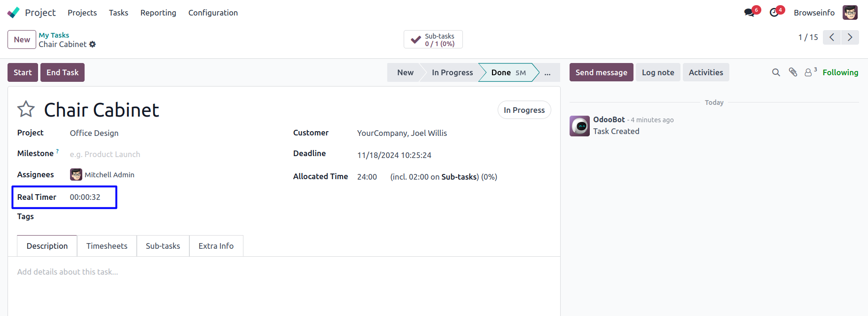Image resolution: width=868 pixels, height=316 pixels.
Task: Toggle the Following subscription
Action: (x=840, y=72)
